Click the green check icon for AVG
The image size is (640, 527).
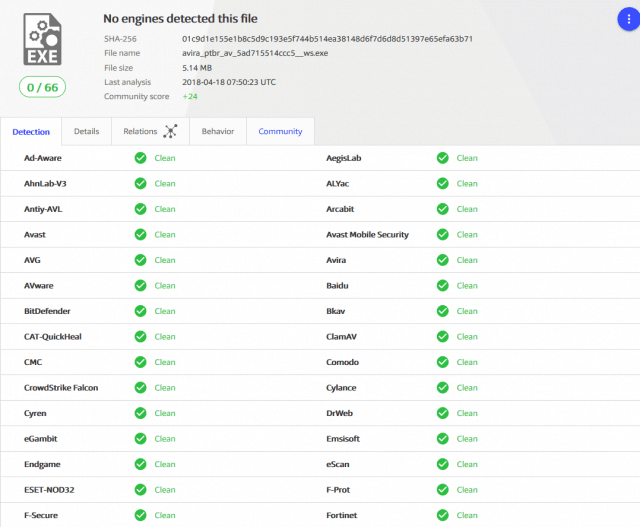click(x=140, y=260)
